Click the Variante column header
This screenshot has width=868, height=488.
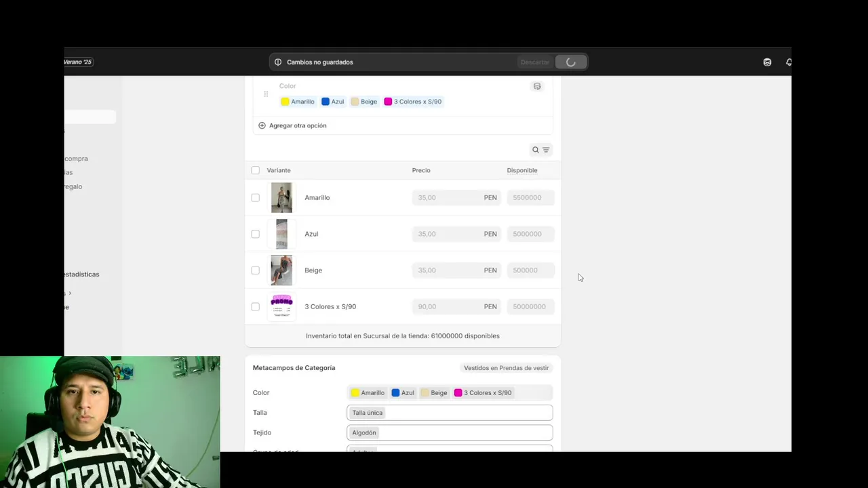pyautogui.click(x=279, y=170)
